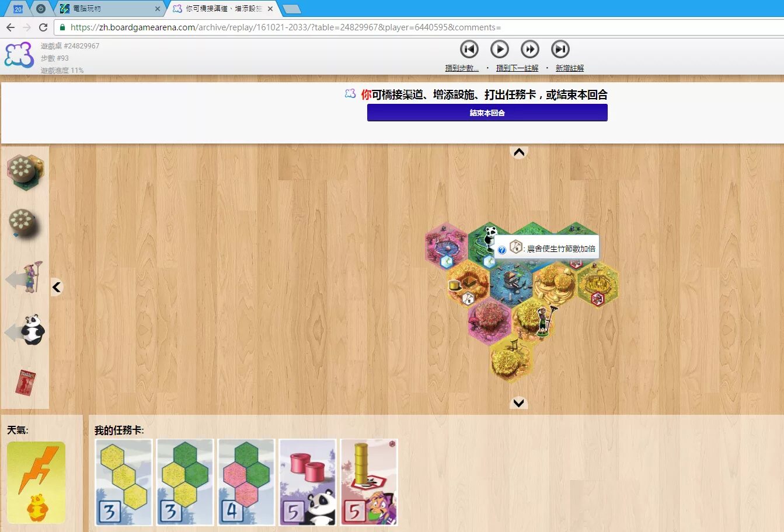784x532 pixels.
Task: Jump to the beginning of the replay
Action: click(x=469, y=49)
